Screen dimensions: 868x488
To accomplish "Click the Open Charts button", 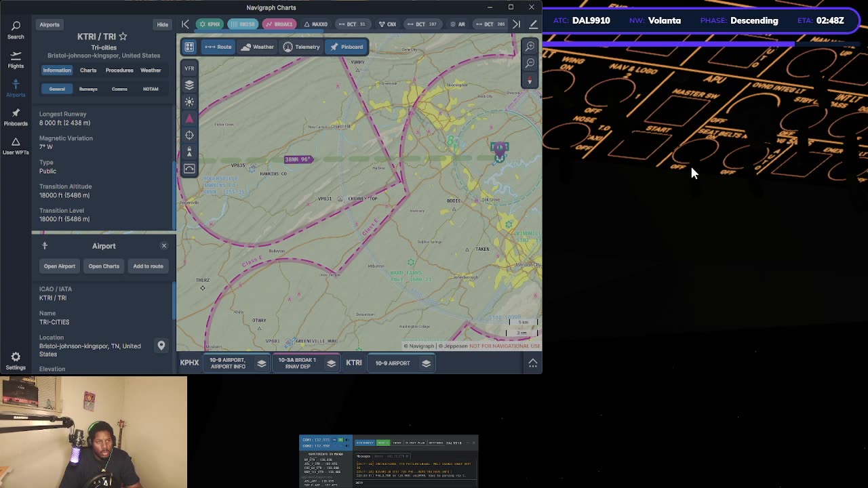I will click(104, 266).
